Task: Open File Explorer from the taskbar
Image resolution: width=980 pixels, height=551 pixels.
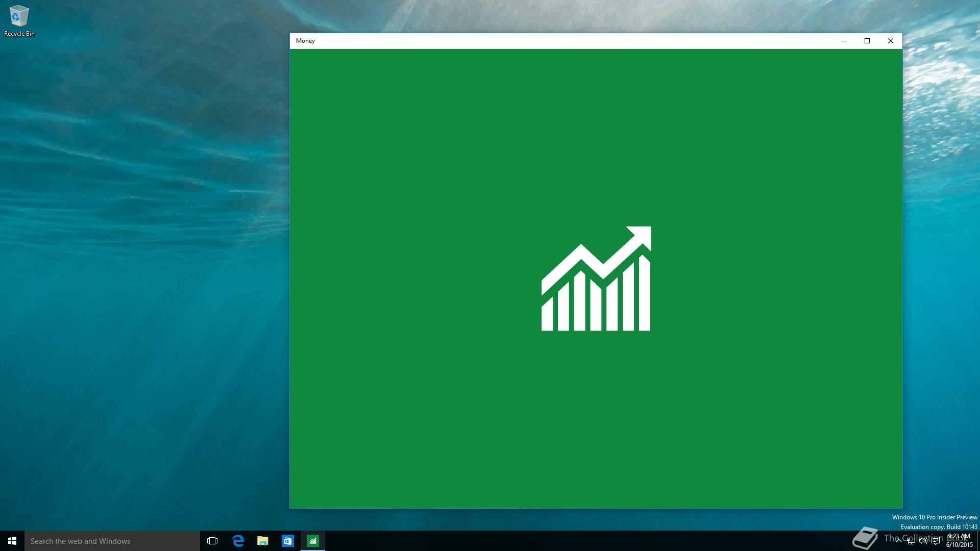Action: point(263,541)
